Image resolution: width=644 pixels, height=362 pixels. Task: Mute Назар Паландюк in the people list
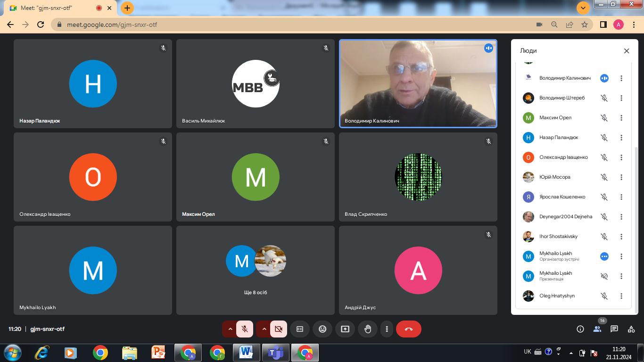(604, 138)
